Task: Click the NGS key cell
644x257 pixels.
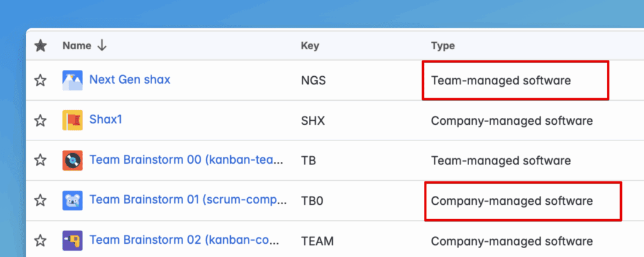Action: (x=313, y=81)
